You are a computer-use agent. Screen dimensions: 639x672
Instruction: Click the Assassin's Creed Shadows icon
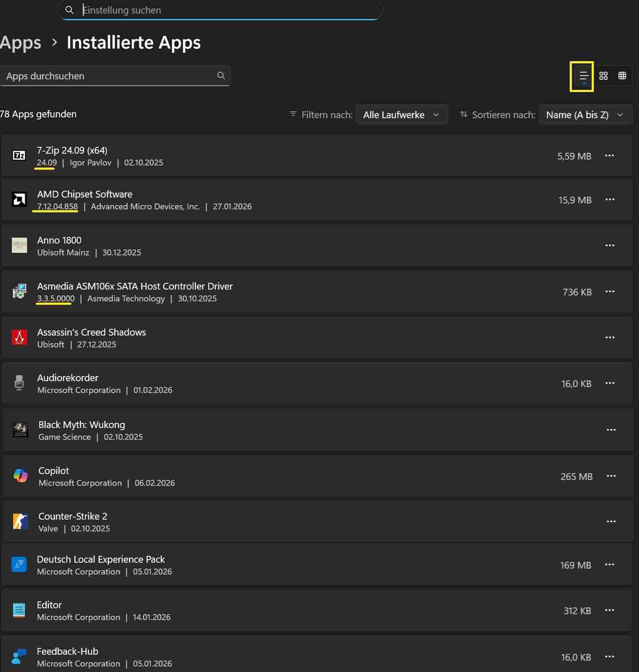click(19, 337)
